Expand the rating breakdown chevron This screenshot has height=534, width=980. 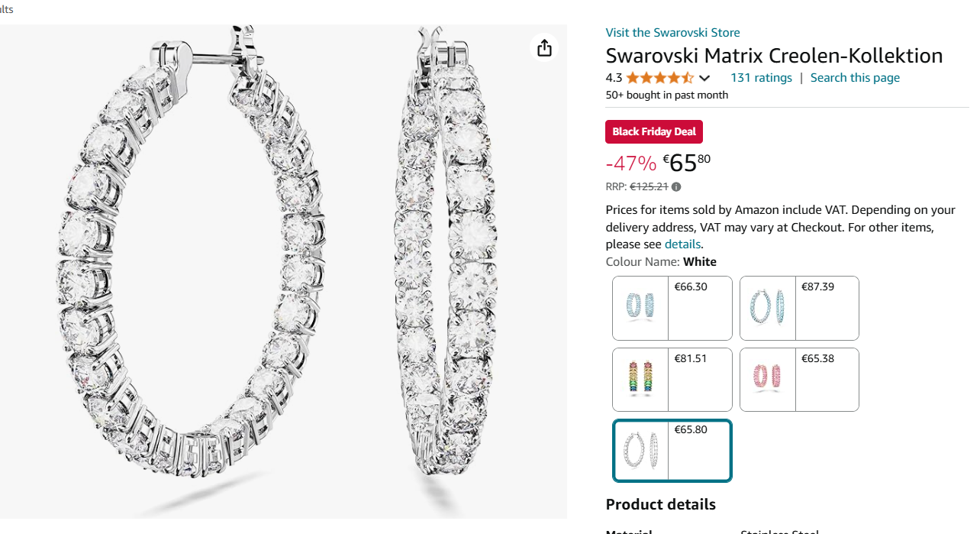coord(704,78)
